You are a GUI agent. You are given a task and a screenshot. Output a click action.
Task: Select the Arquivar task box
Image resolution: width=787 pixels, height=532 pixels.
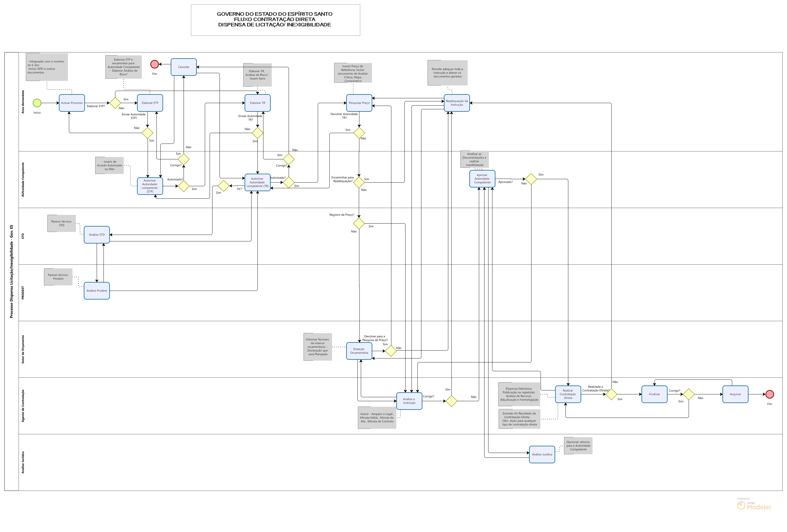[735, 394]
